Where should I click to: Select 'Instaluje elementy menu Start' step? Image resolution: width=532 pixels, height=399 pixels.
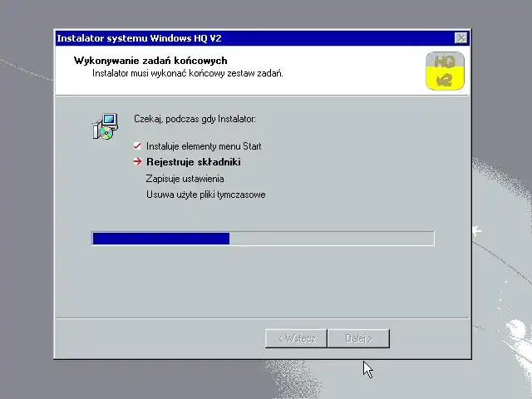(x=204, y=146)
